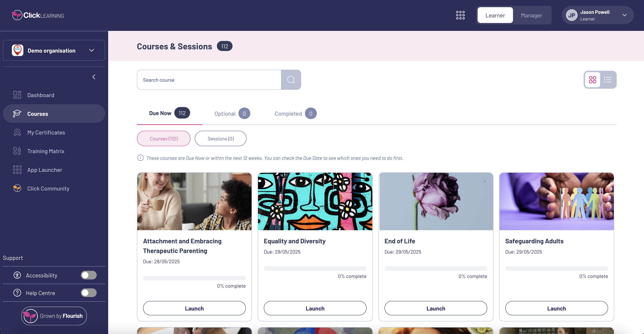Click the End of Life progress bar
644x334 pixels.
(436, 269)
